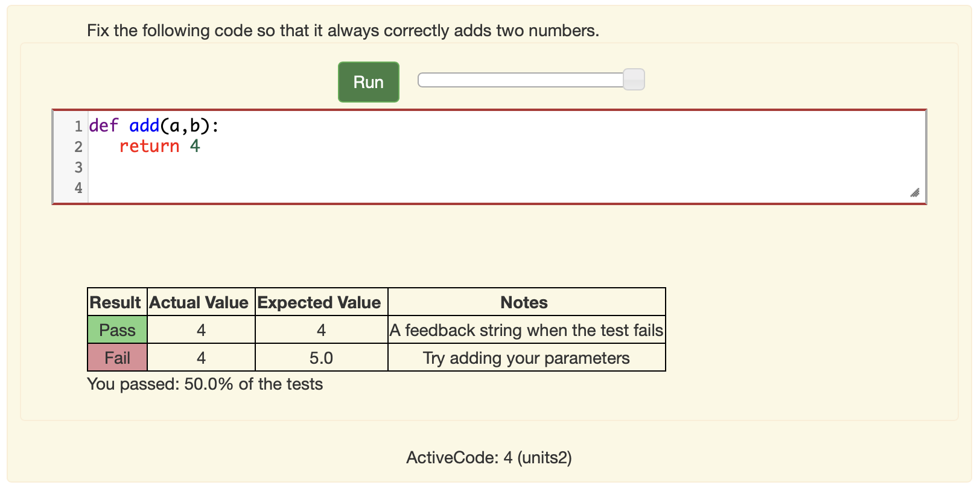Click the green Run button

click(x=368, y=82)
